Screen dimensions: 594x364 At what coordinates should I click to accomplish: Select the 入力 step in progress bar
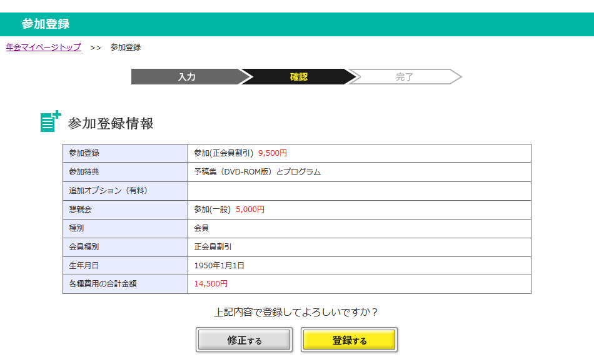186,77
